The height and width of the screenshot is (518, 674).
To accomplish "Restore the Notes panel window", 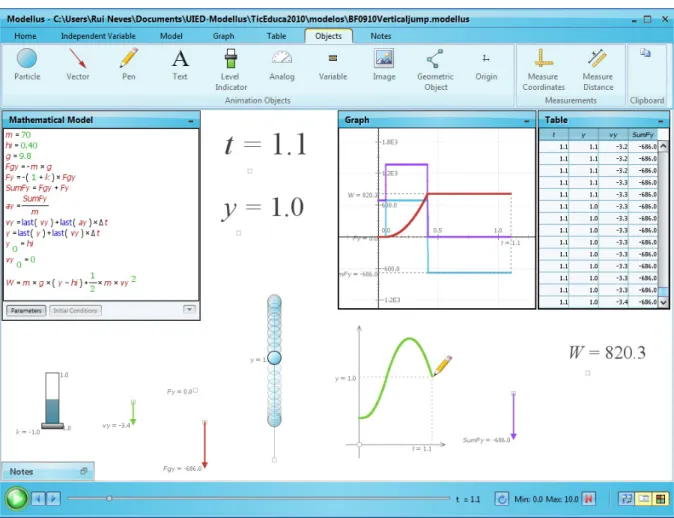I will pyautogui.click(x=84, y=471).
